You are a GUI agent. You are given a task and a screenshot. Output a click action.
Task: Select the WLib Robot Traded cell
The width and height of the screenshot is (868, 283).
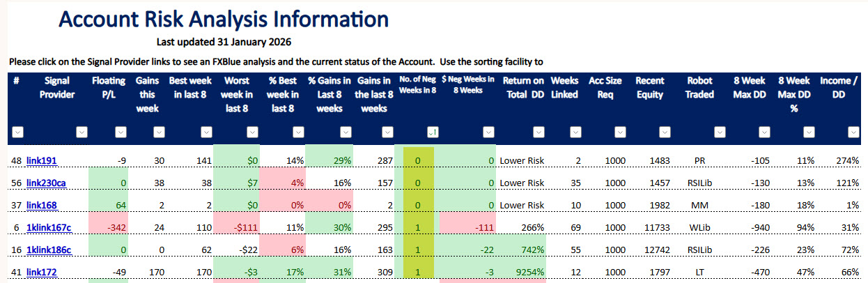(x=700, y=228)
